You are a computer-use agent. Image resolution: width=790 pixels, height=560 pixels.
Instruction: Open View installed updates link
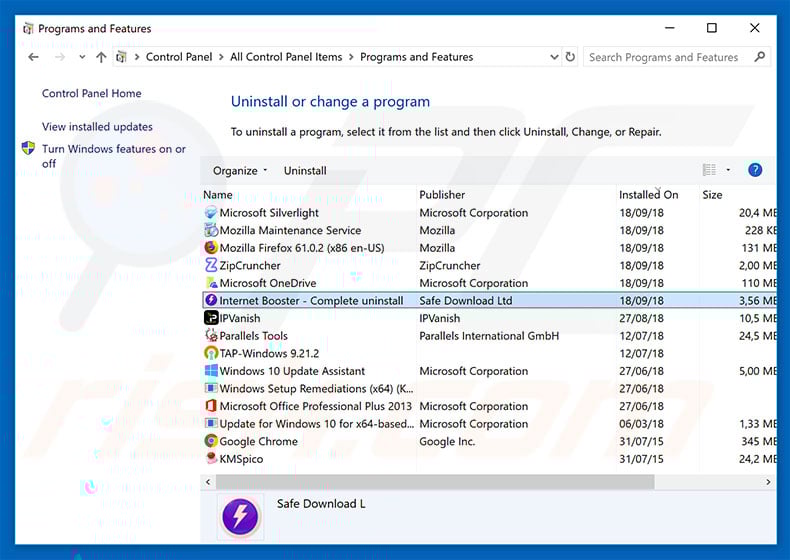[97, 127]
